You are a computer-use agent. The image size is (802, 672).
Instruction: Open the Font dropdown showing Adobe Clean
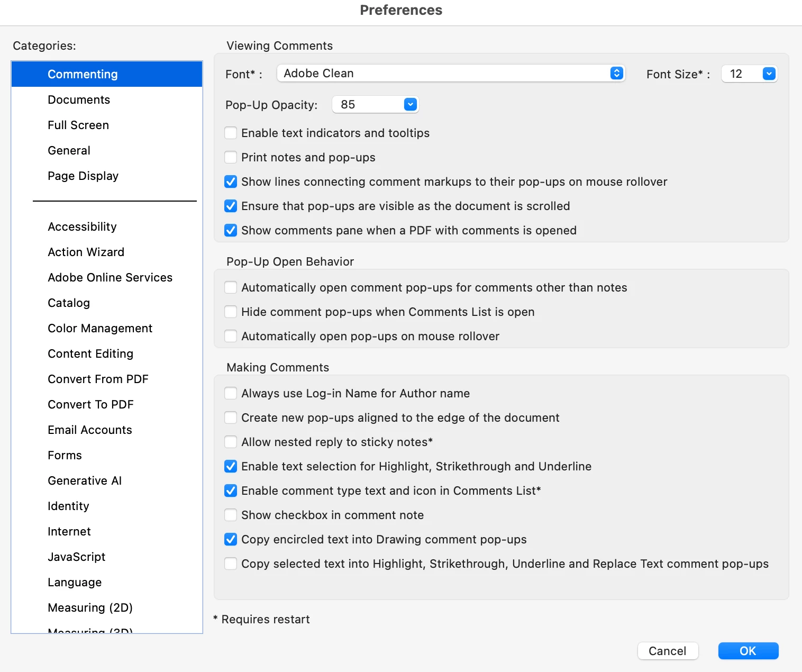(x=451, y=74)
